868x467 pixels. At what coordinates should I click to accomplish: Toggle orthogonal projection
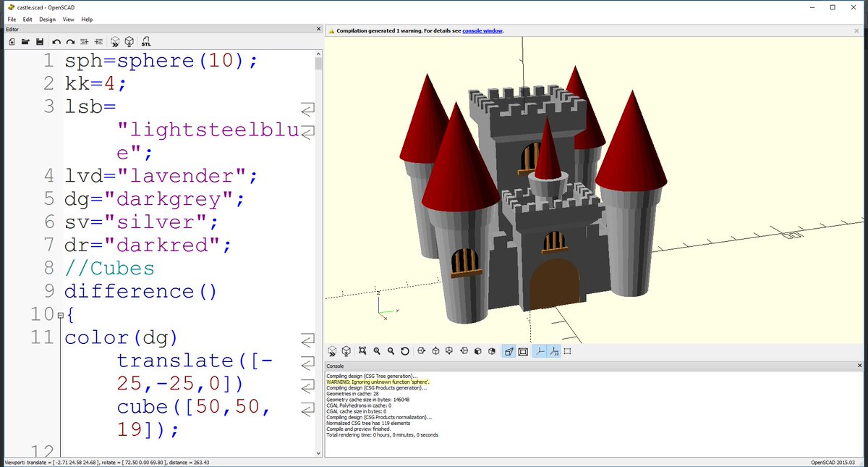(x=523, y=351)
